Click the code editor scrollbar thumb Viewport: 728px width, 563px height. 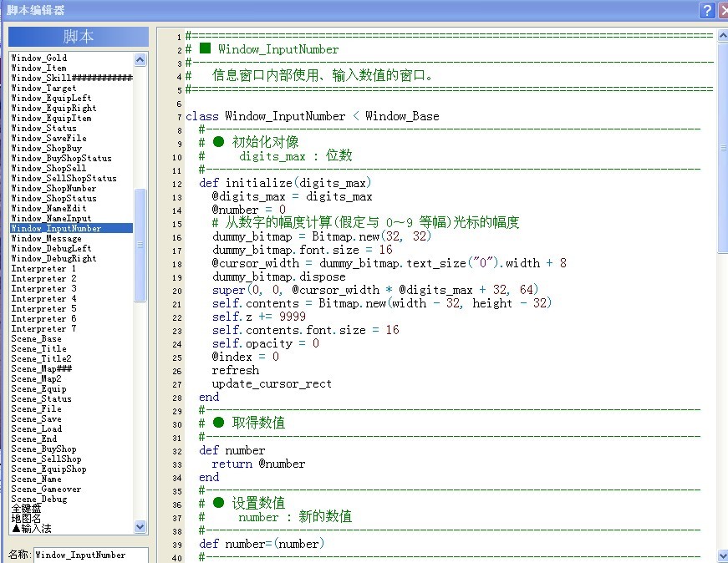click(723, 148)
